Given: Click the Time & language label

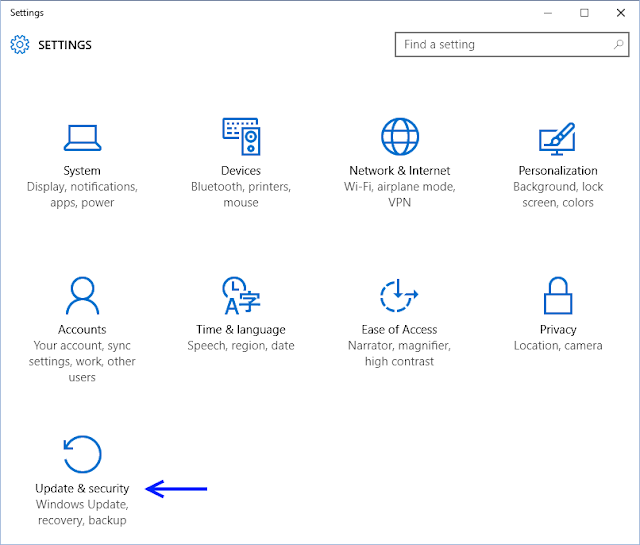Looking at the screenshot, I should tap(241, 329).
